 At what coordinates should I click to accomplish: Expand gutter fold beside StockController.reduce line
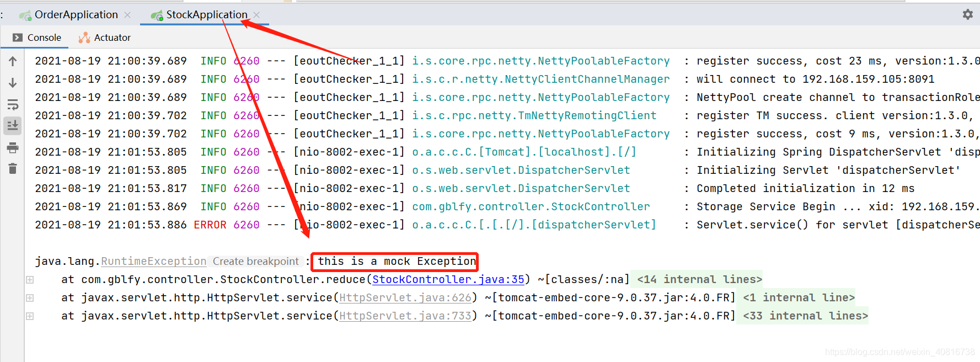(x=30, y=280)
